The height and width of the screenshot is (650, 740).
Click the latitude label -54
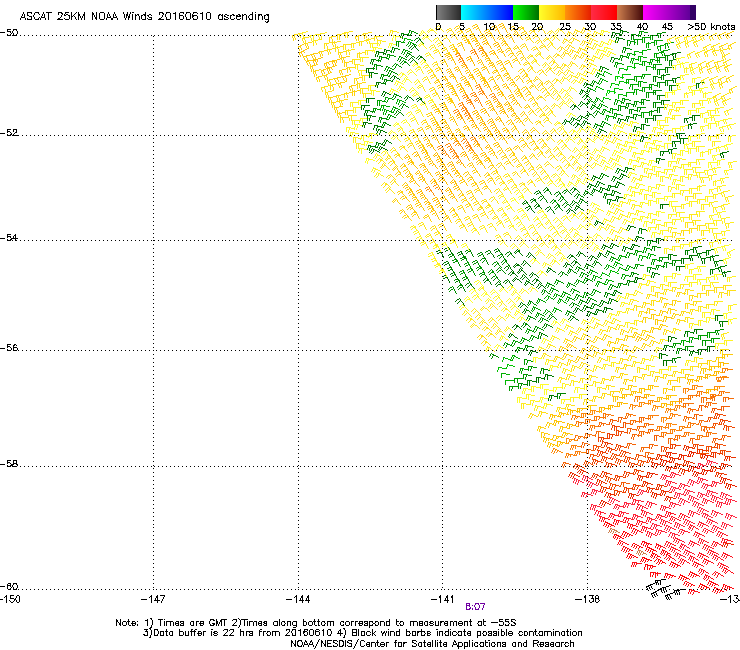tap(9, 238)
